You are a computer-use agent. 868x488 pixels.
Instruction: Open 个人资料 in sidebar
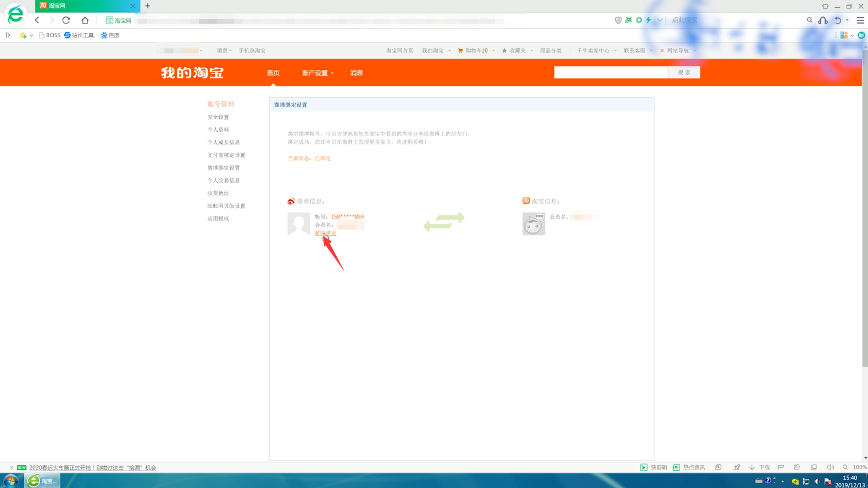point(218,130)
